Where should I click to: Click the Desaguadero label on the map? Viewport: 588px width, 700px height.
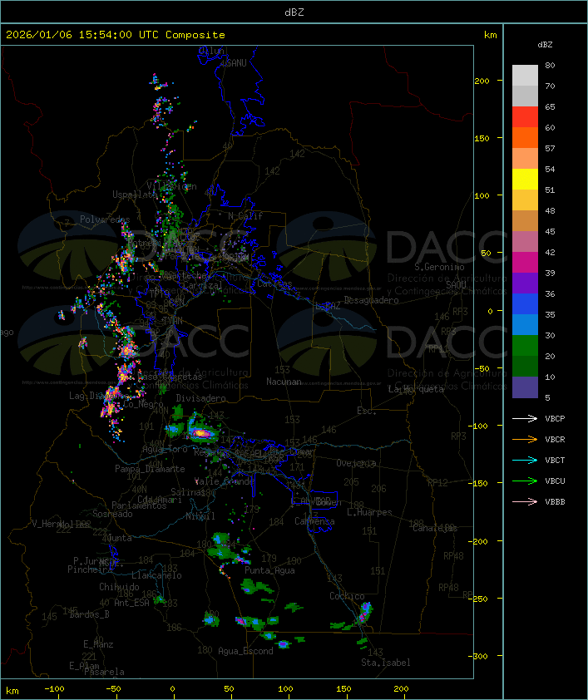point(372,300)
